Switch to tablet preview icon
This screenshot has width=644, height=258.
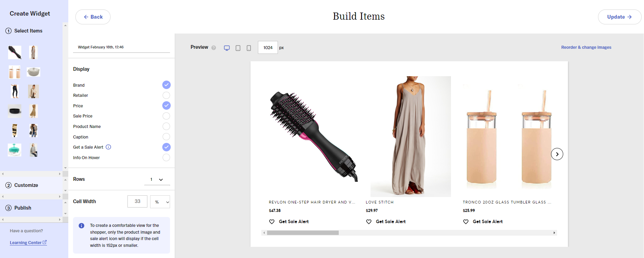(238, 48)
